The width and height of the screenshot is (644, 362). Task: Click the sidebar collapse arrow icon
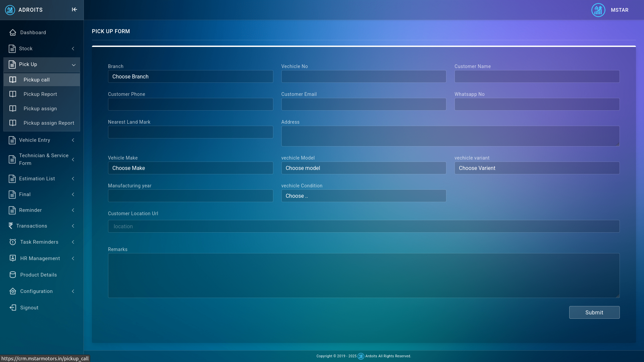click(x=74, y=10)
